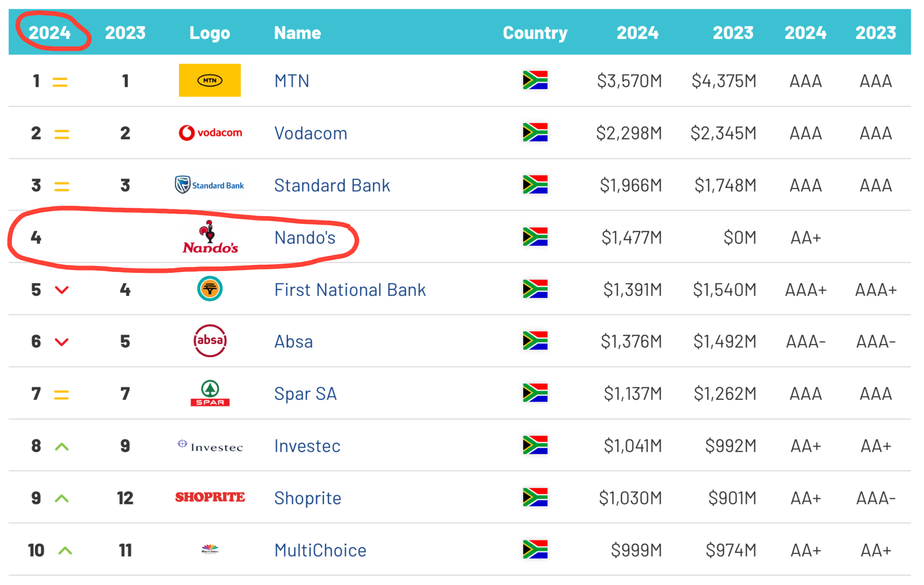Image resolution: width=924 pixels, height=585 pixels.
Task: Click the Investec logo
Action: (x=210, y=446)
